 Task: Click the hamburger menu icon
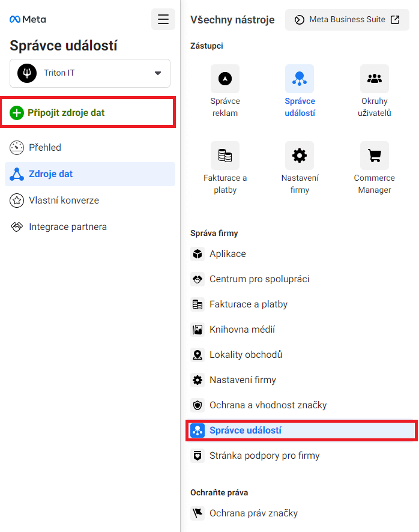pyautogui.click(x=163, y=19)
